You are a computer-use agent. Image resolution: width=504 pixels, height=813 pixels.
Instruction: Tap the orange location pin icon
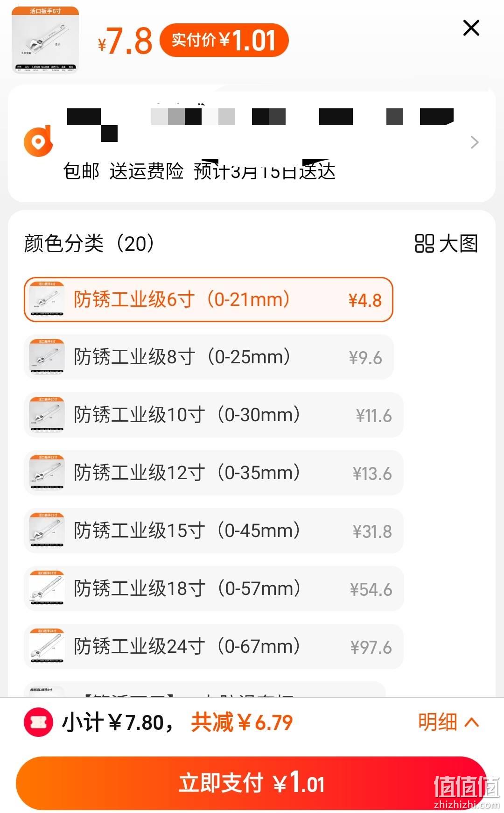pos(38,141)
